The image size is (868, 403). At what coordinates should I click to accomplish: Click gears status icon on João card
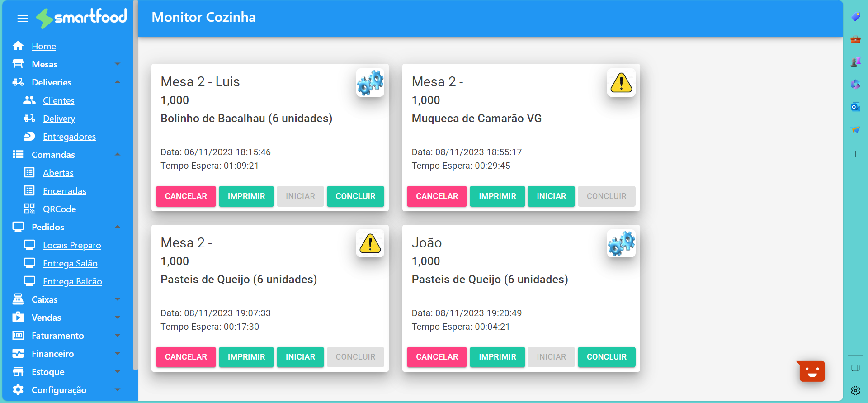click(621, 244)
